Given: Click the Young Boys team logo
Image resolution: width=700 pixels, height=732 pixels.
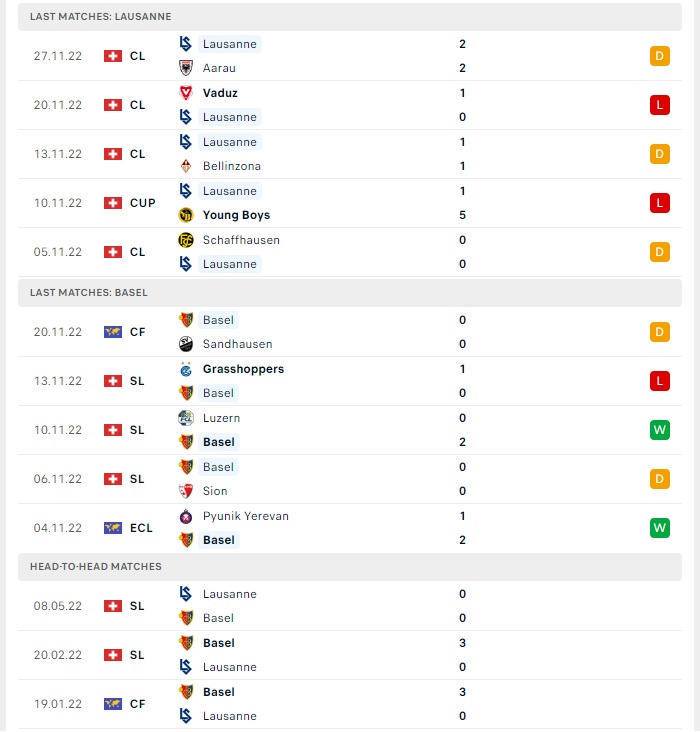Looking at the screenshot, I should click(x=186, y=215).
